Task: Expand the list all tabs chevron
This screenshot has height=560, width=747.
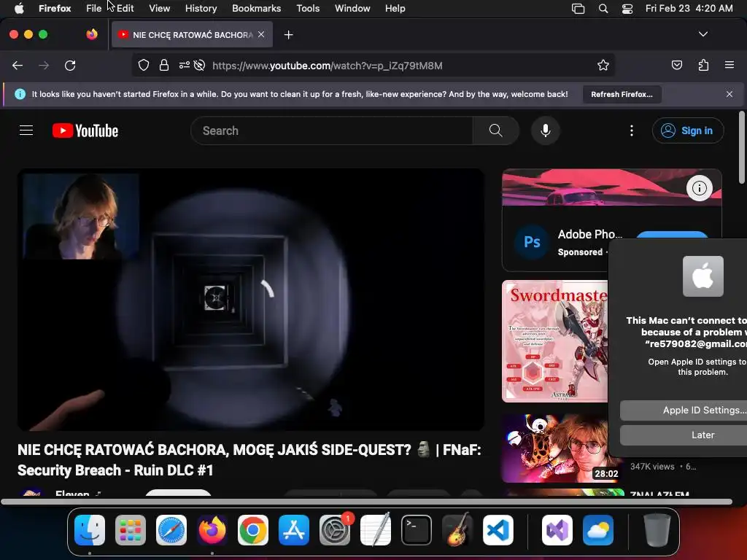Action: click(x=703, y=34)
